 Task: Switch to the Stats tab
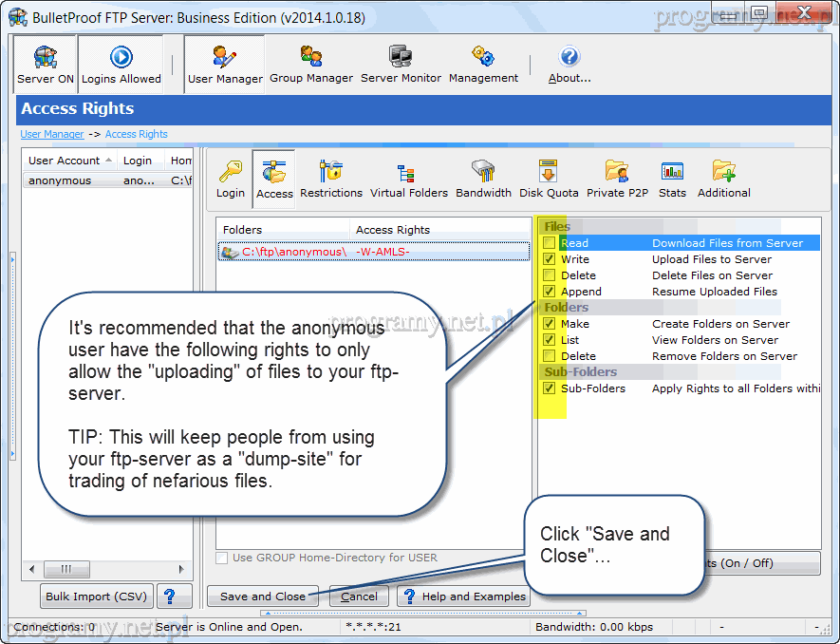click(672, 179)
